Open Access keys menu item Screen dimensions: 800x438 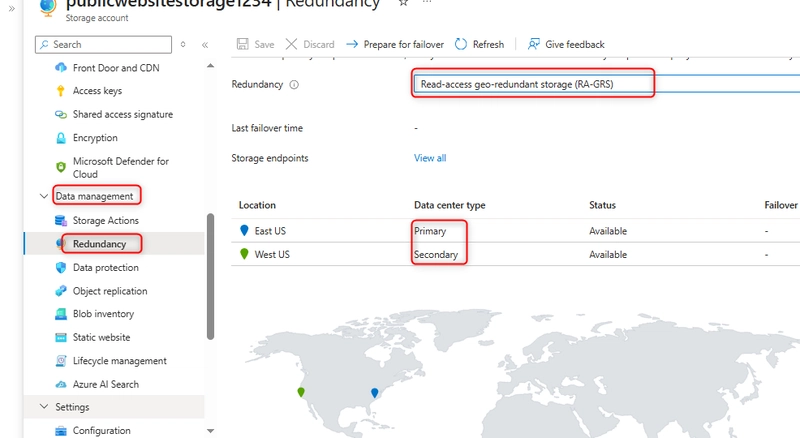(x=97, y=91)
